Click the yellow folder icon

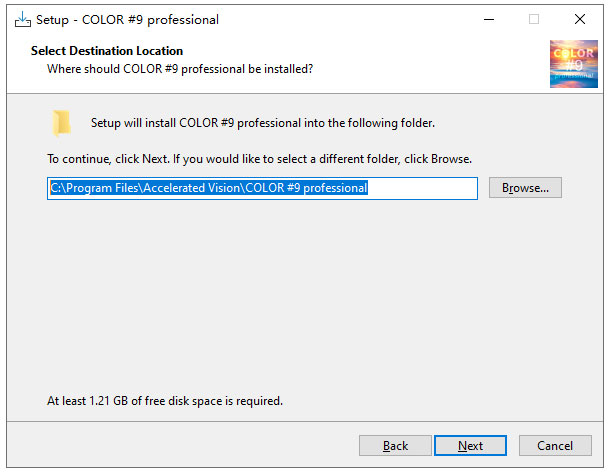pyautogui.click(x=61, y=123)
